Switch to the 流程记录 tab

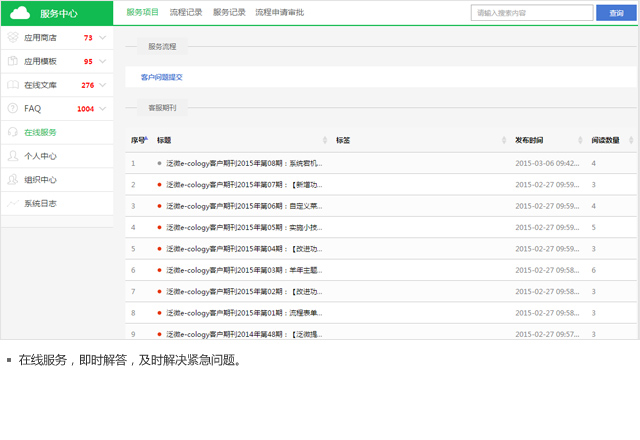(186, 13)
